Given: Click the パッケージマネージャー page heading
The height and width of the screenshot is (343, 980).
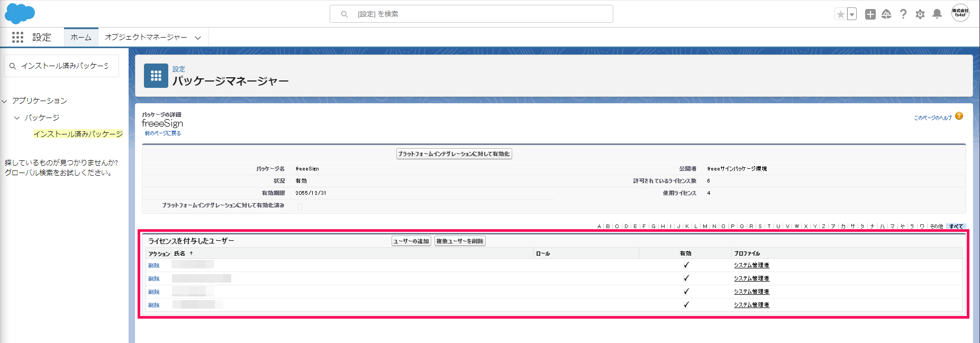Looking at the screenshot, I should 231,81.
